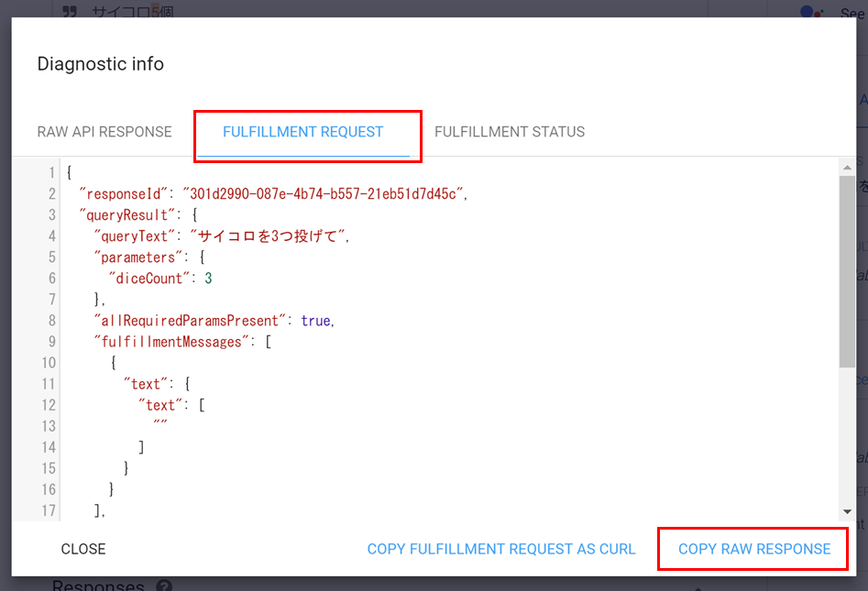Image resolution: width=868 pixels, height=591 pixels.
Task: Click COPY RAW RESPONSE button
Action: point(754,549)
